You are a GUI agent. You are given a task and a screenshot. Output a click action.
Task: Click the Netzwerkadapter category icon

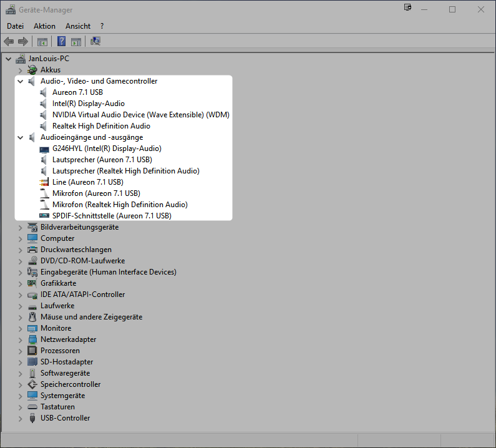click(32, 339)
